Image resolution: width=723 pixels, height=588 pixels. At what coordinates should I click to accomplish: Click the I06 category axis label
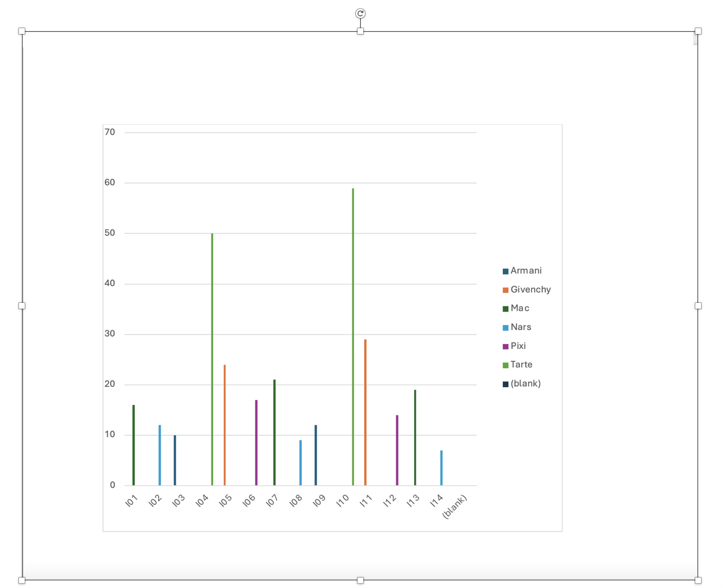point(249,501)
